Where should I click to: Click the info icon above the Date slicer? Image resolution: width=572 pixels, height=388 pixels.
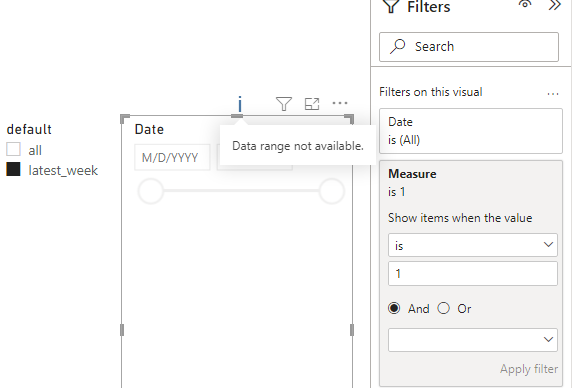click(240, 104)
